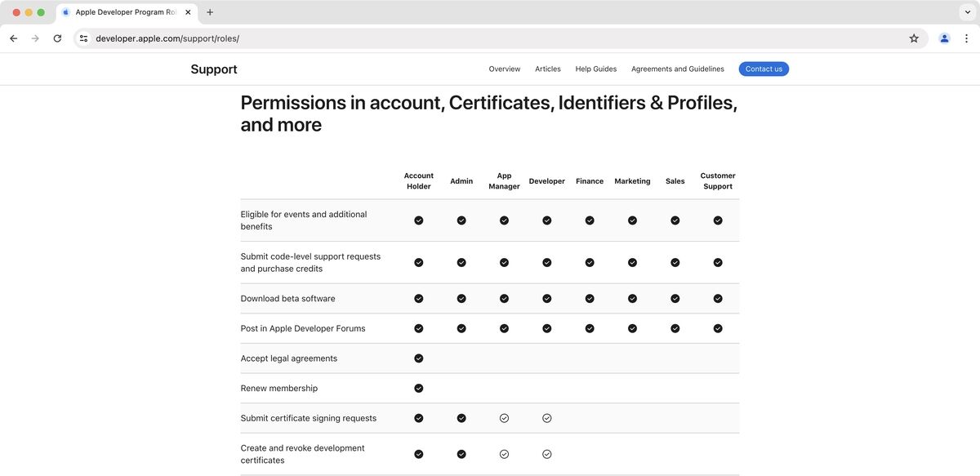Screen dimensions: 980x476
Task: Click the Customer Support column header
Action: (x=718, y=181)
